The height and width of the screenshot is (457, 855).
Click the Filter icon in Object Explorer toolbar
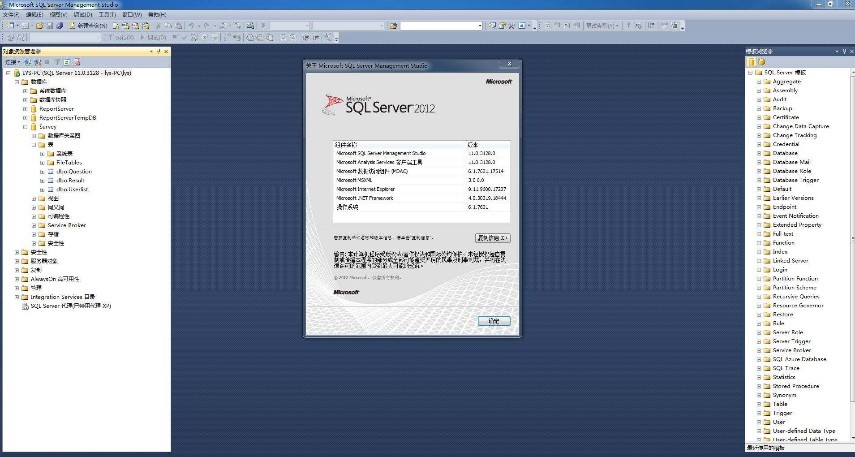tap(57, 62)
